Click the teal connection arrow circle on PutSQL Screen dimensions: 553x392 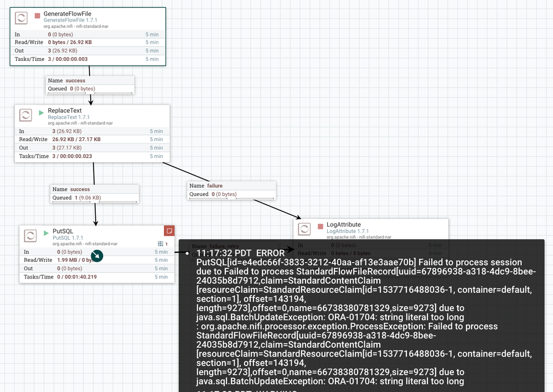pyautogui.click(x=97, y=255)
